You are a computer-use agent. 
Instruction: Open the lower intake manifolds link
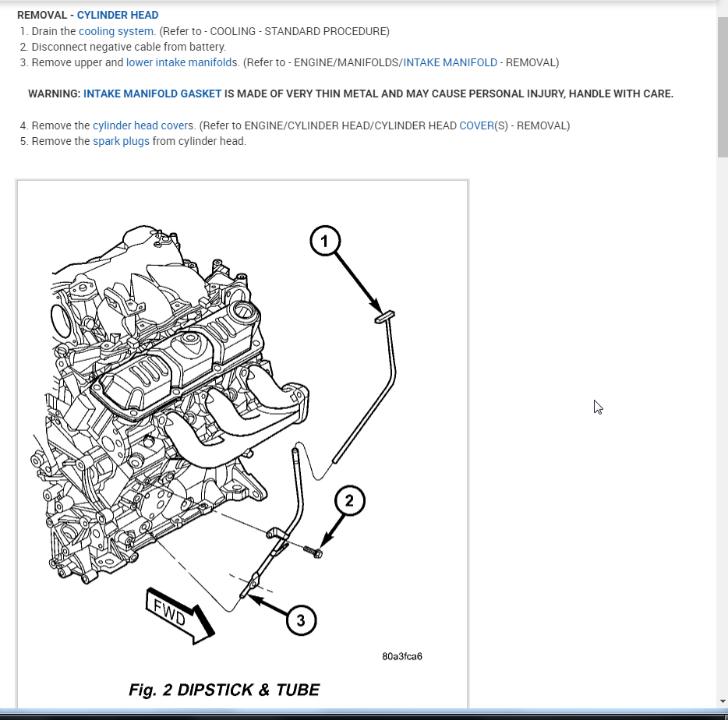point(181,62)
